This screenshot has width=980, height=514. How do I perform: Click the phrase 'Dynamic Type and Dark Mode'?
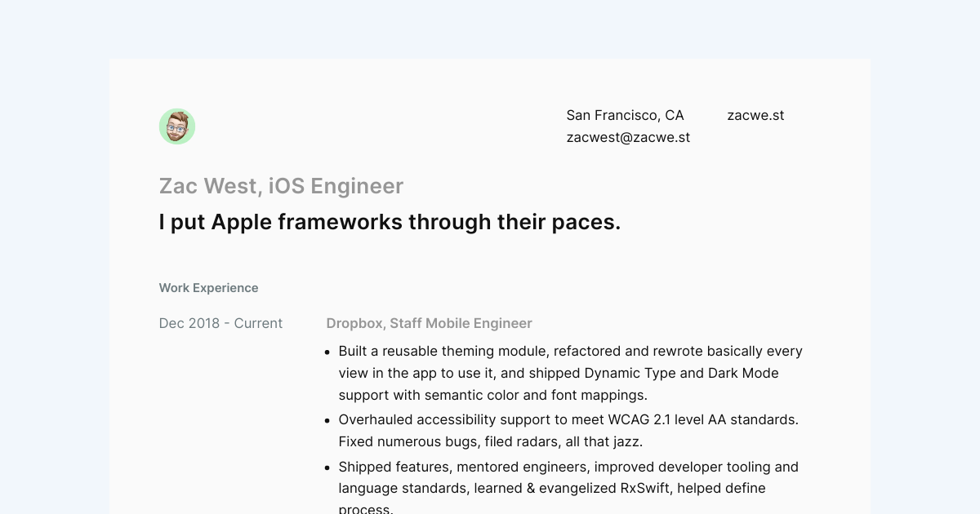click(681, 373)
